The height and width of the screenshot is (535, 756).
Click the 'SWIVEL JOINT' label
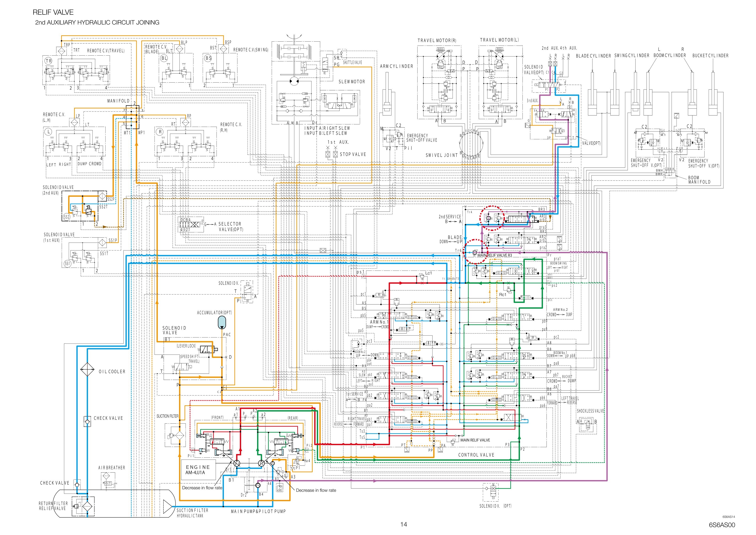442,155
